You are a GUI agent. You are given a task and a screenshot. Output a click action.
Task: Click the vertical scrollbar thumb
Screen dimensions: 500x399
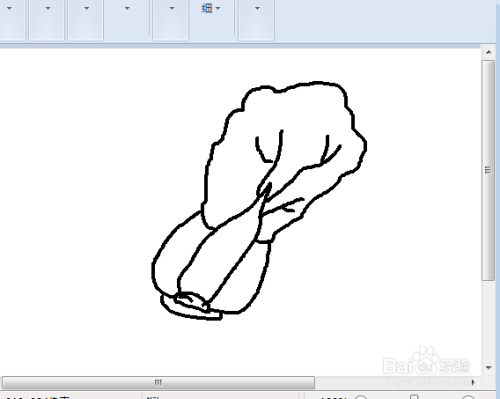point(488,170)
